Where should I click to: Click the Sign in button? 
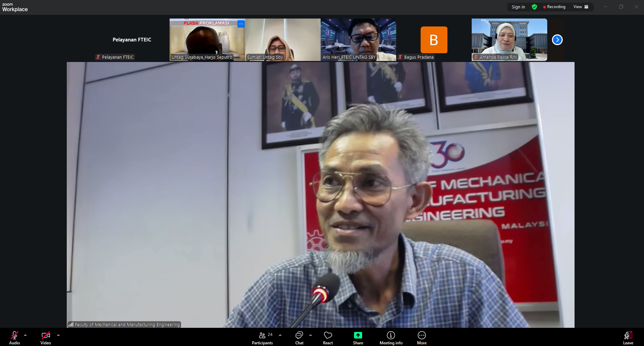[518, 7]
